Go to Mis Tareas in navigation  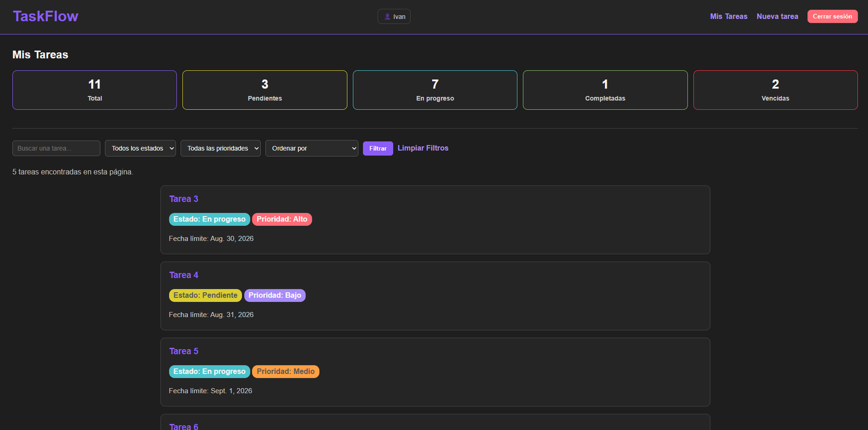[729, 16]
